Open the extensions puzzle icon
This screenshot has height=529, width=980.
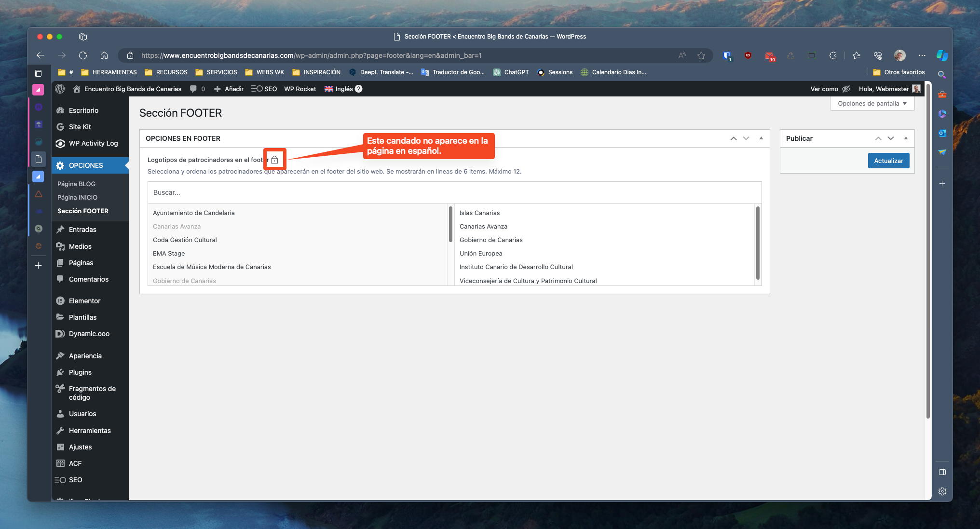click(x=833, y=55)
